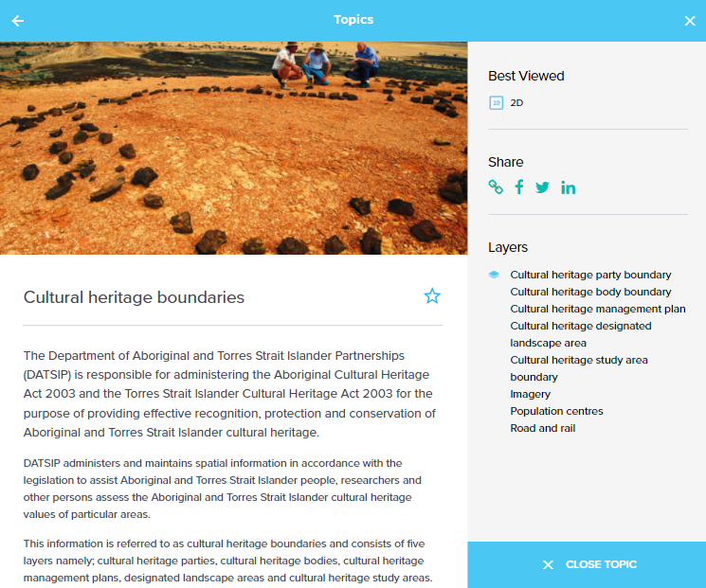
Task: Share topic on LinkedIn
Action: (x=568, y=187)
